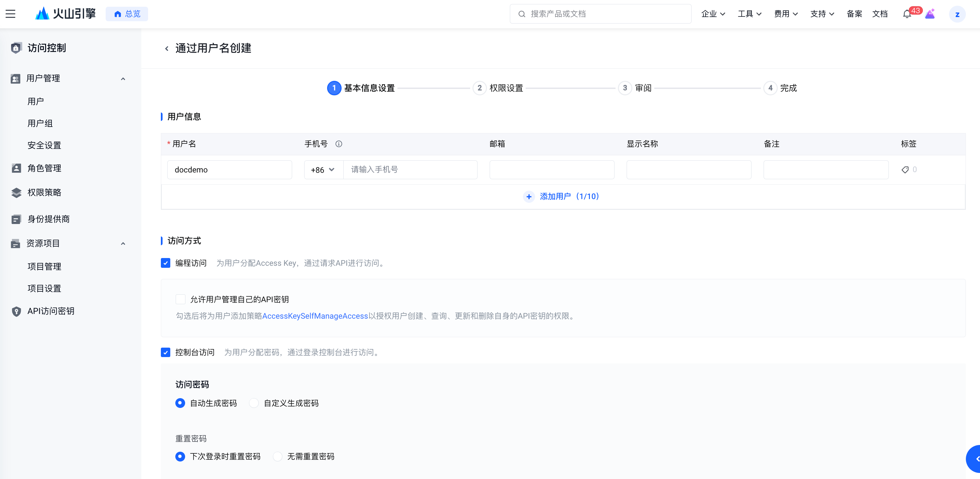
Task: Click the 用户名 field containing docdemo
Action: (230, 169)
